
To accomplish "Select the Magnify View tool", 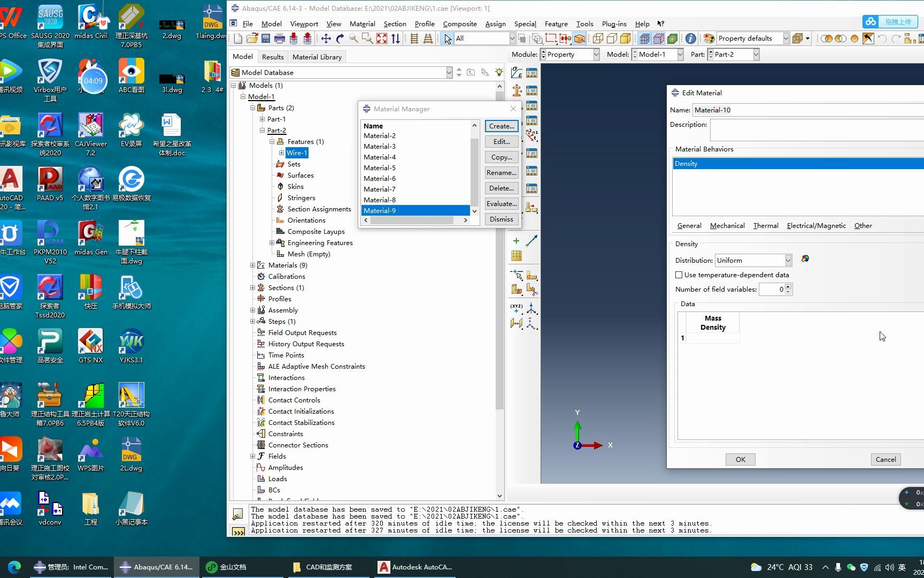I will click(353, 39).
